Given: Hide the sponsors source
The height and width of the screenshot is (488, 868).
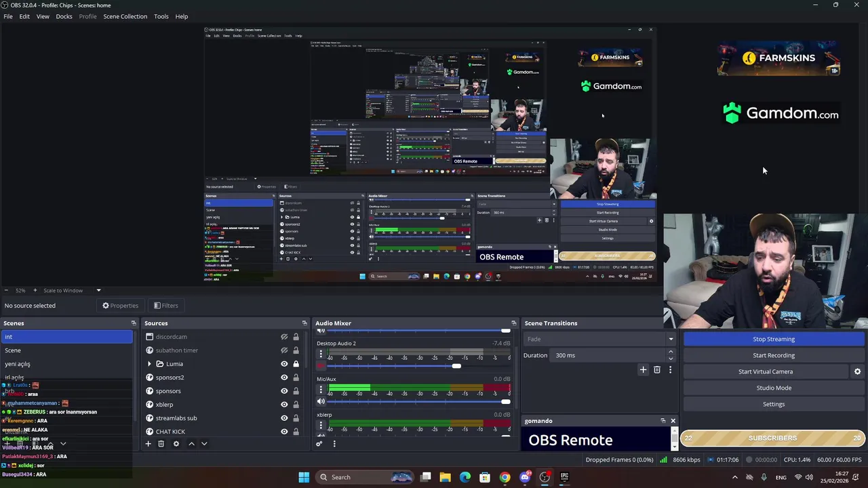Looking at the screenshot, I should (x=284, y=391).
